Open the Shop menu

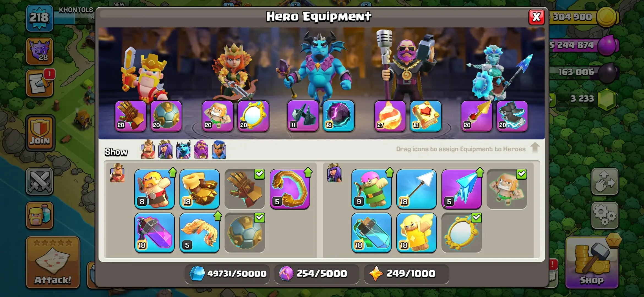(x=592, y=263)
